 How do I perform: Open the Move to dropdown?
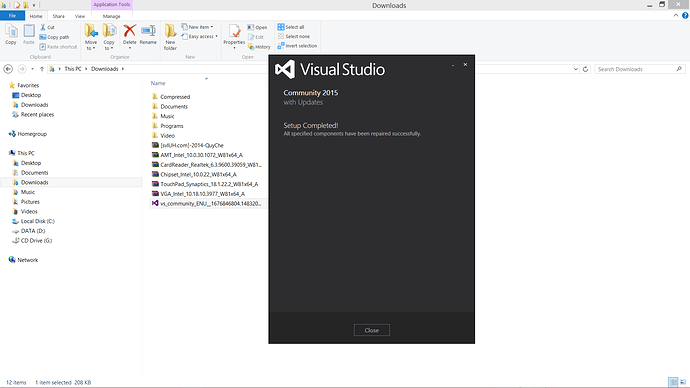click(x=91, y=37)
